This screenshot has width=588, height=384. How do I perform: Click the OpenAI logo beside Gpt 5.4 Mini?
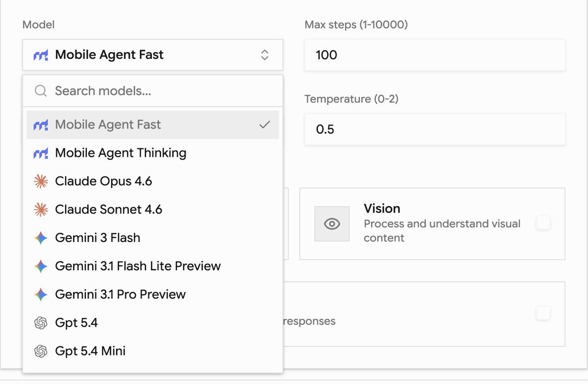pyautogui.click(x=41, y=351)
